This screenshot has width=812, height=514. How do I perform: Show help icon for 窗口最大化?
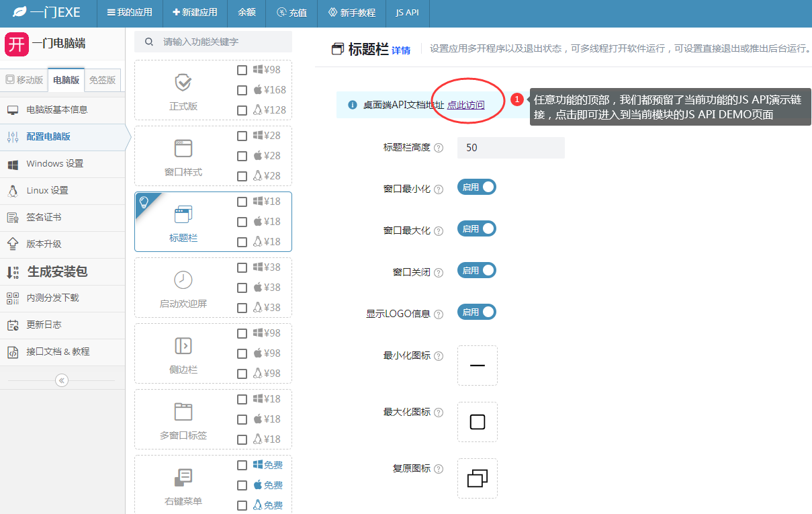439,231
